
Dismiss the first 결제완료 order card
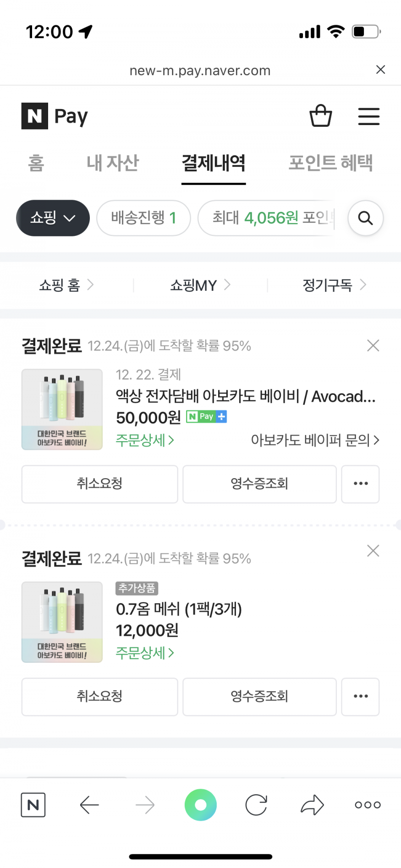373,346
